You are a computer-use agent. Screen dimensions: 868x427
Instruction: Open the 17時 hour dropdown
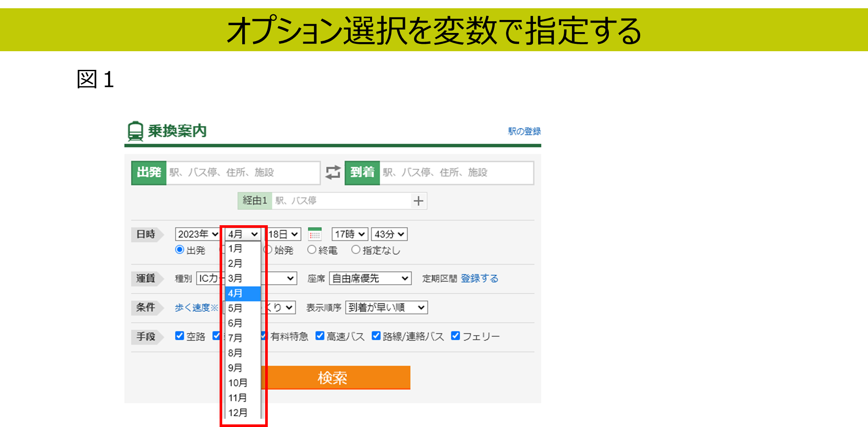pos(350,234)
